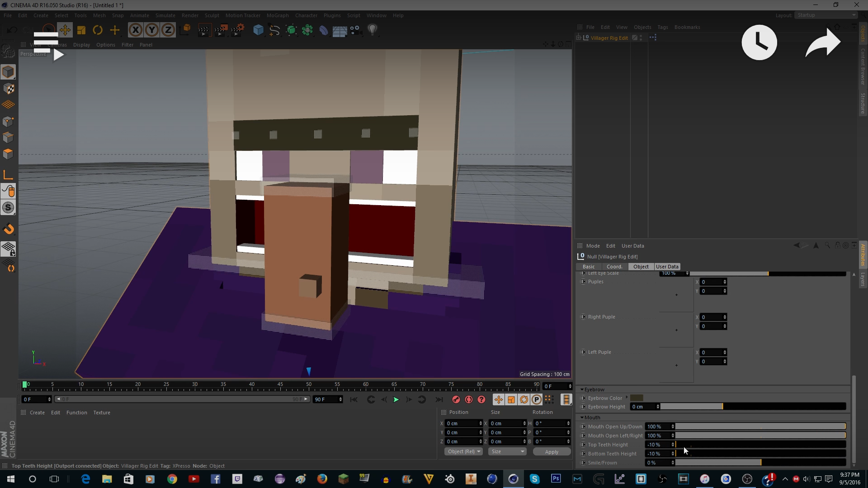Screen dimensions: 868x488
Task: Open the Texture menu in material manager
Action: click(102, 413)
